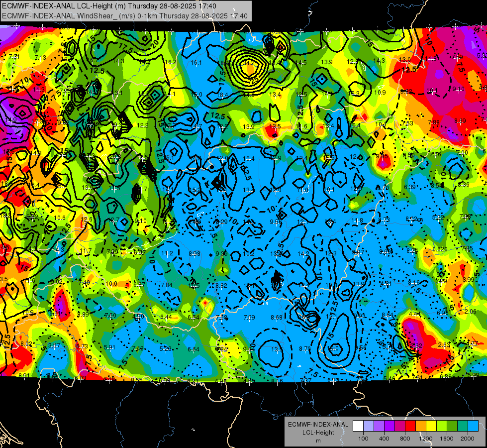
Task: Click the grid value '6.54'
Action: [194, 318]
